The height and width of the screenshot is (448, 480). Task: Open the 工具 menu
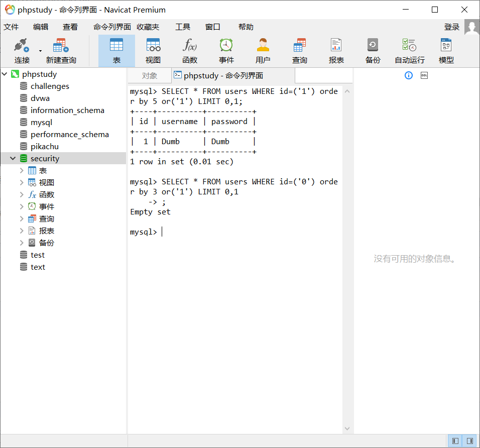coord(183,27)
